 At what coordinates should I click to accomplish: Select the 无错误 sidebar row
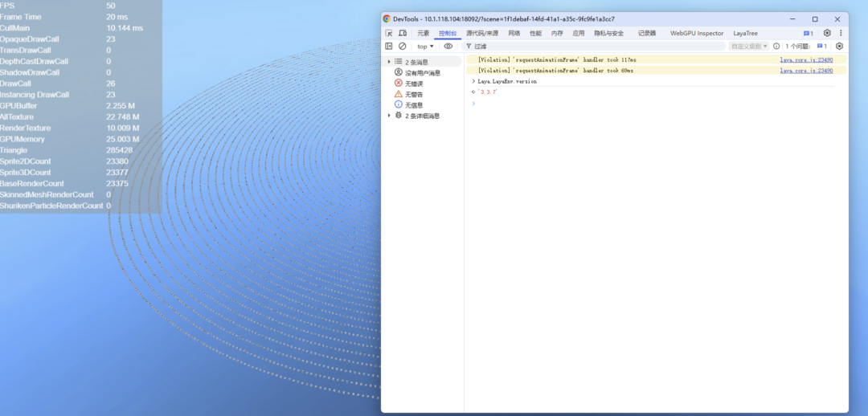[424, 83]
